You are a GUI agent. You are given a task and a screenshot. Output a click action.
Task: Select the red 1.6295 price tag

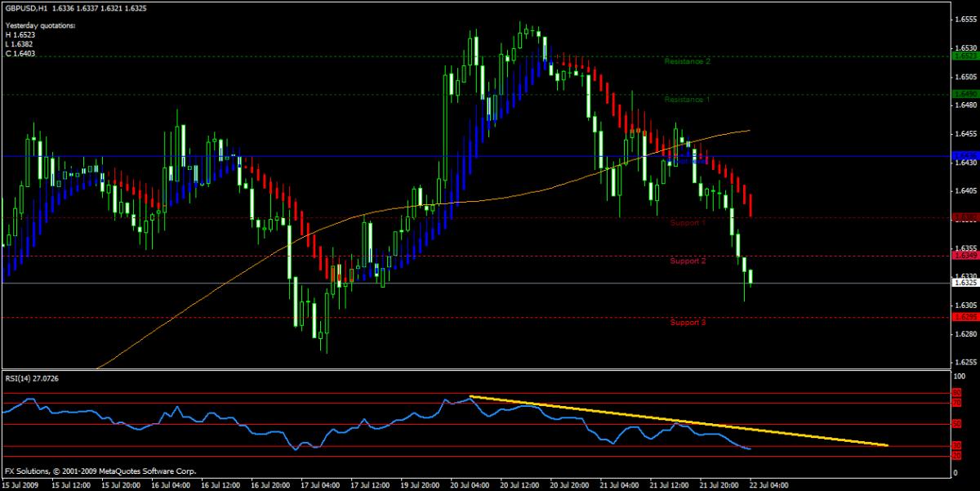click(x=964, y=317)
